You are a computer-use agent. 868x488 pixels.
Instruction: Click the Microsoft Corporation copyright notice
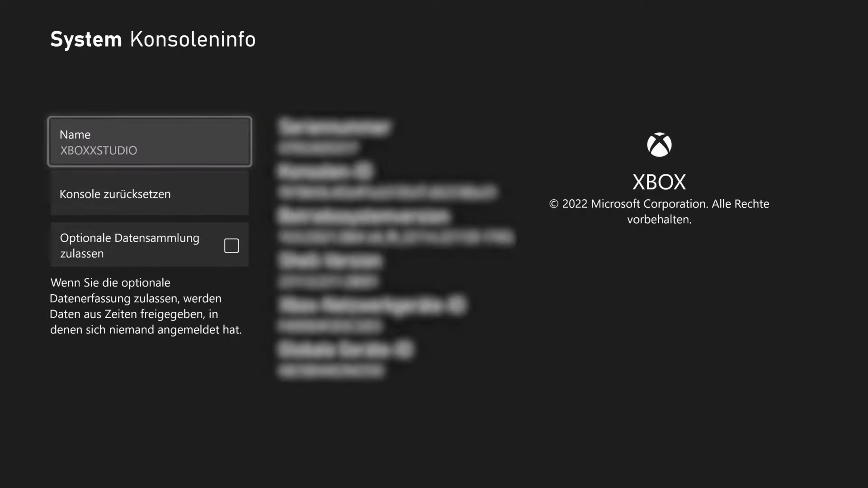tap(659, 211)
